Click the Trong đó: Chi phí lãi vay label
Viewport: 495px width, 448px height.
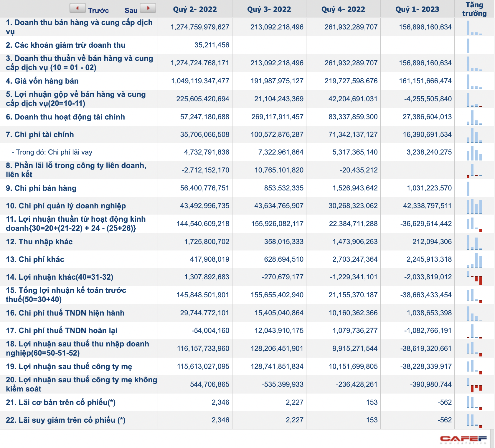(x=52, y=152)
